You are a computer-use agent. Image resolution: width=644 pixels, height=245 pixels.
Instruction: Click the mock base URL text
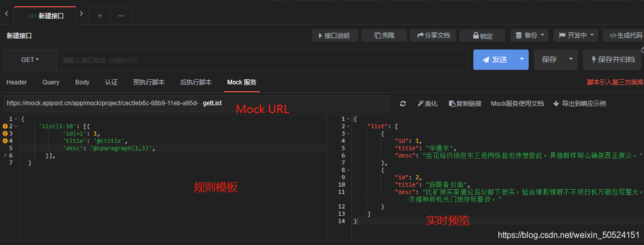(102, 103)
